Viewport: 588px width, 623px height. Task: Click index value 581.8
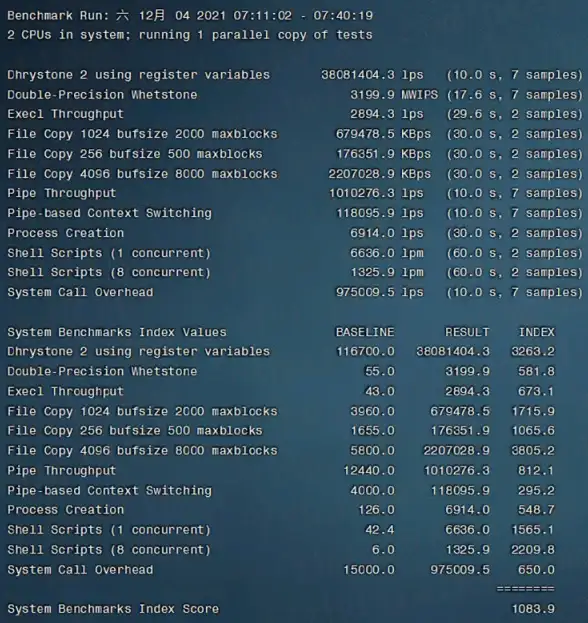point(536,371)
